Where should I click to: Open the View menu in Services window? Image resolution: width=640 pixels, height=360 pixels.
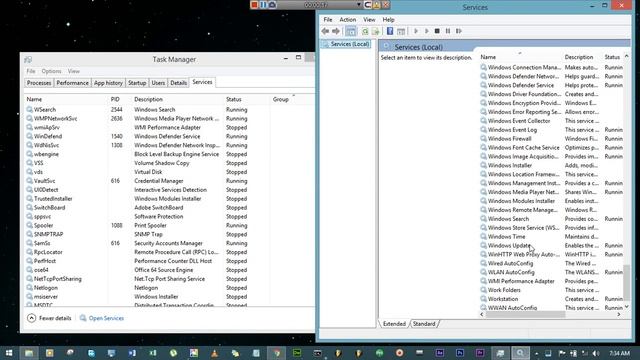(x=369, y=20)
